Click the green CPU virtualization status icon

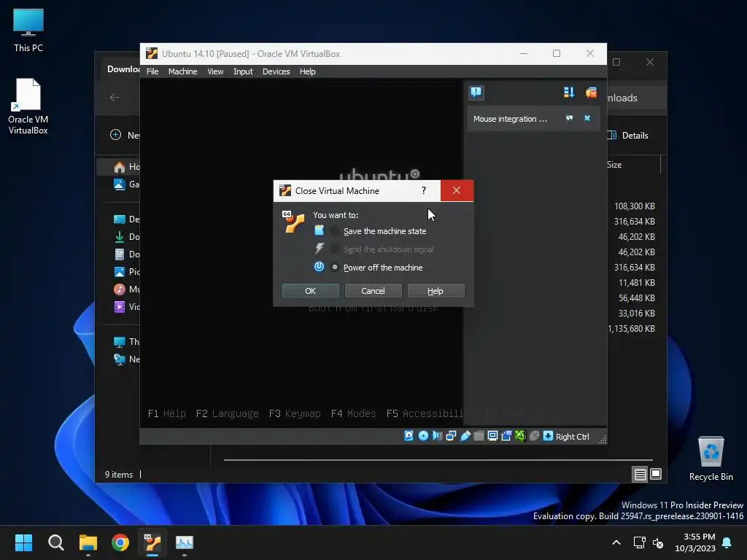coord(520,436)
